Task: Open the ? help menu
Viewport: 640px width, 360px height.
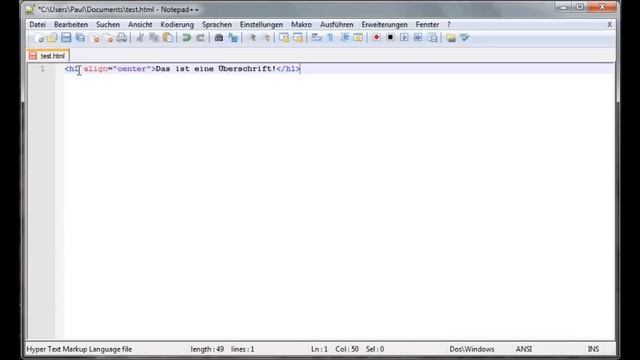Action: (449, 24)
